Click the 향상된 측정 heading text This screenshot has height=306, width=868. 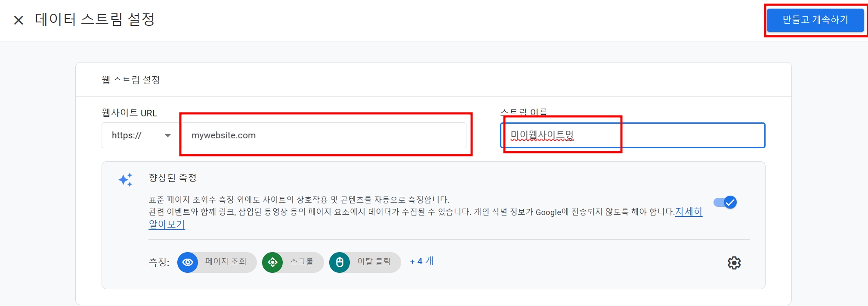point(173,178)
